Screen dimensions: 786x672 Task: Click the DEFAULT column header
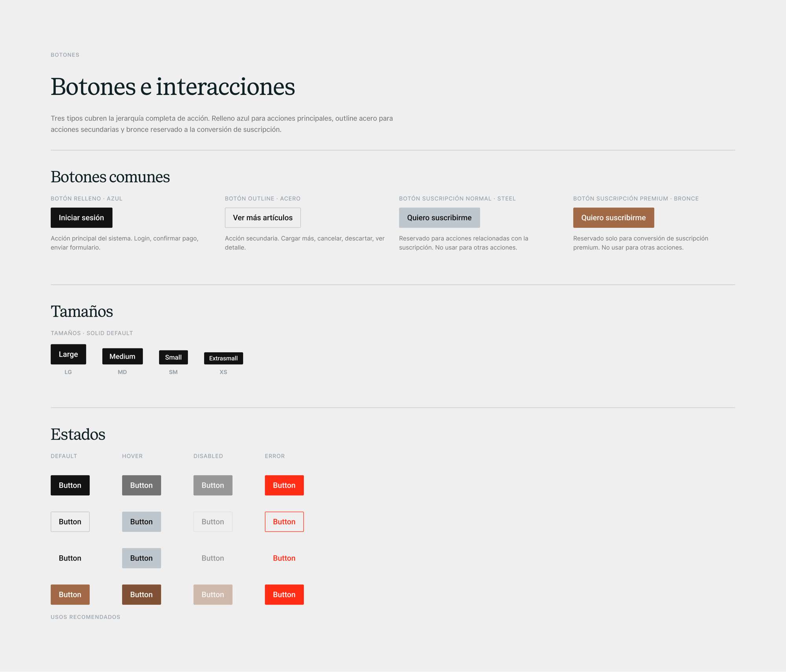click(x=64, y=456)
